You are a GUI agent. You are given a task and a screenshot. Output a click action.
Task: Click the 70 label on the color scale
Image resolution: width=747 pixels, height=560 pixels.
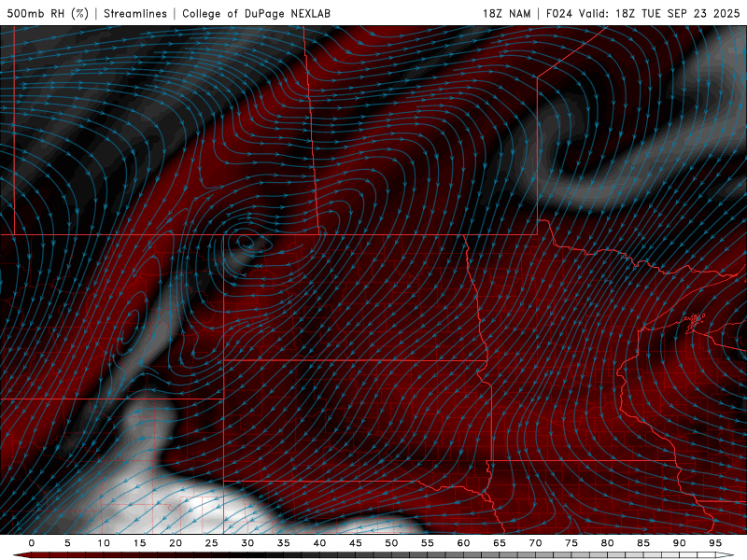pos(535,543)
